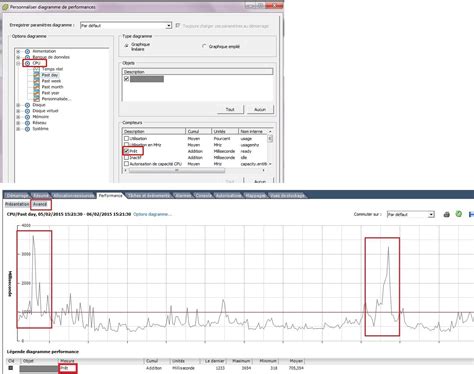This screenshot has width=474, height=374.
Task: Click the Nom interne column header
Action: 253,131
